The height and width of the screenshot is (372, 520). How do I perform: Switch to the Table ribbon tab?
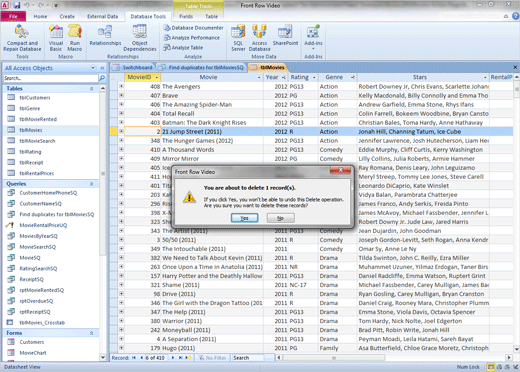tap(211, 16)
